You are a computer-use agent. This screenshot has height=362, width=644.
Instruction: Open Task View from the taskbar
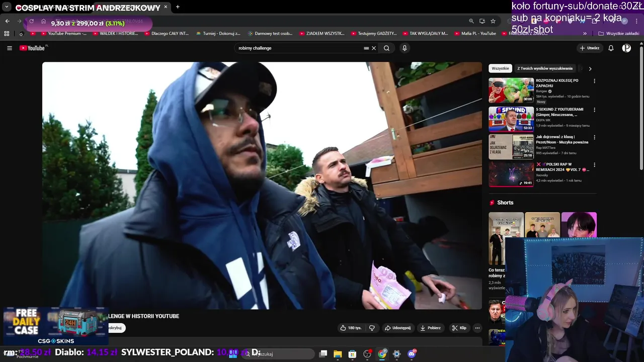[324, 354]
